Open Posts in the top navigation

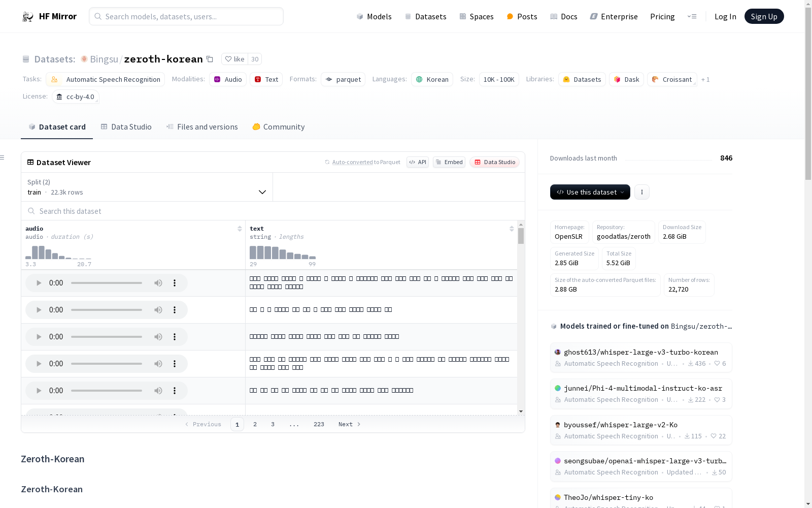(x=522, y=16)
